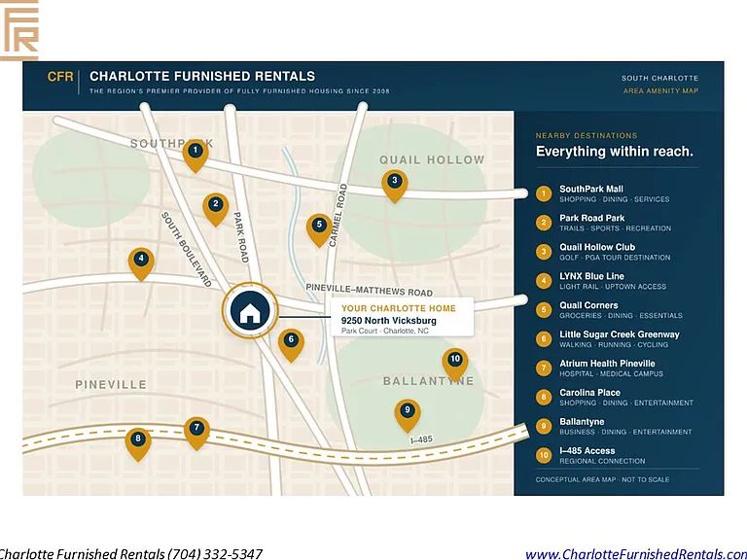Click map pin 1 near SouthPark

pyautogui.click(x=196, y=156)
